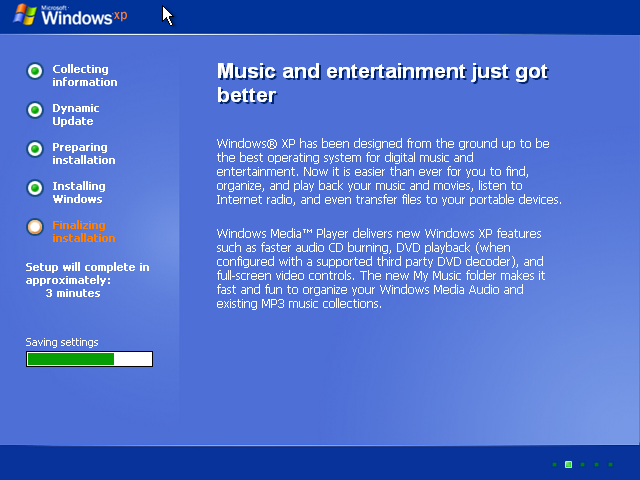Click the highlighted square progress dot at bottom right
This screenshot has width=640, height=480.
(568, 464)
